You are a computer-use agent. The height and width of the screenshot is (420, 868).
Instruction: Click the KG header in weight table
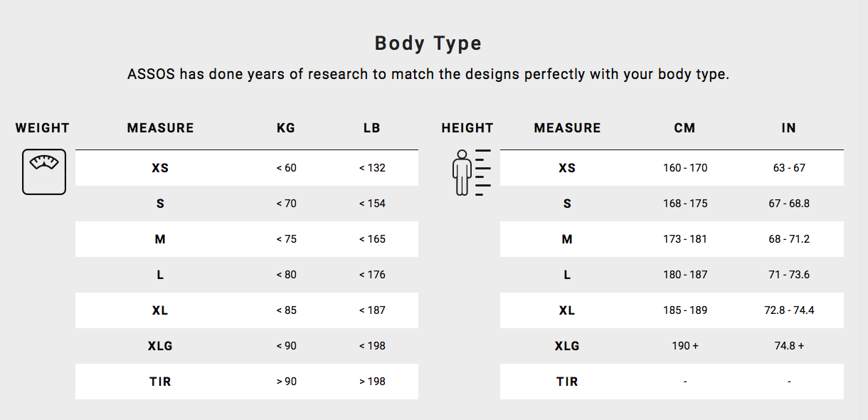tap(286, 128)
